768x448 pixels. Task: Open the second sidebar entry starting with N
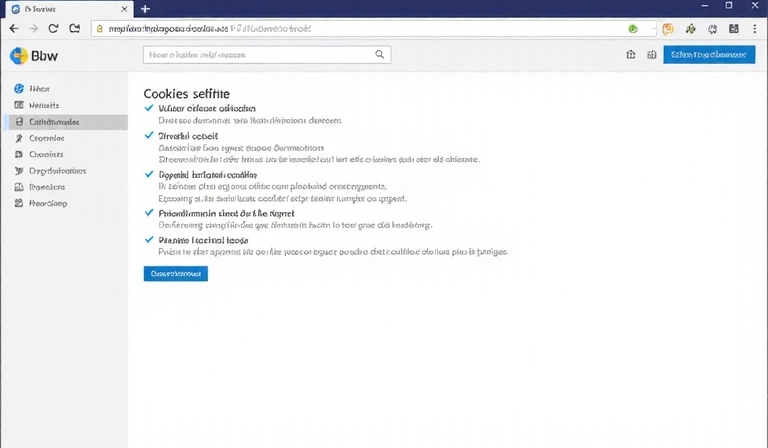pos(44,105)
